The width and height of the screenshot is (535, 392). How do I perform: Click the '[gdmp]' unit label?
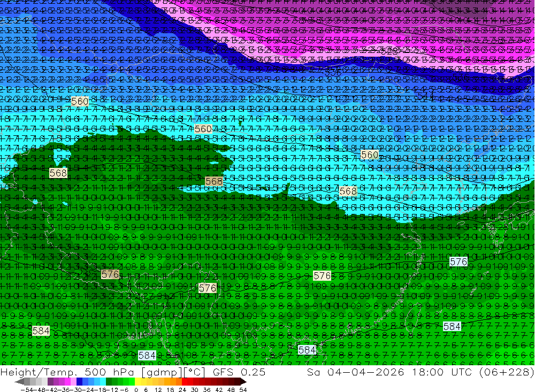click(x=162, y=373)
